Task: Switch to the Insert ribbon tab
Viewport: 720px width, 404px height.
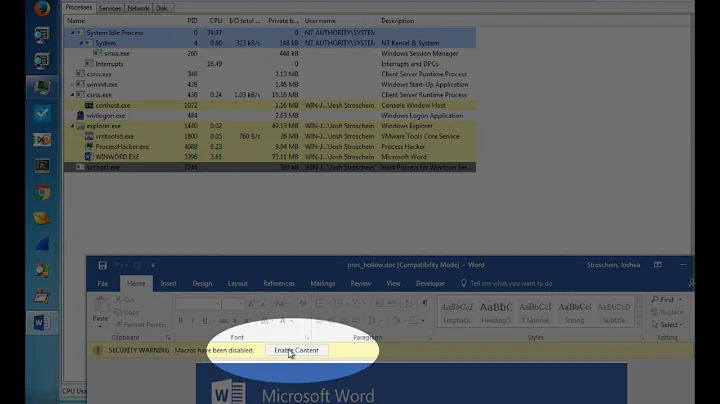Action: click(169, 284)
